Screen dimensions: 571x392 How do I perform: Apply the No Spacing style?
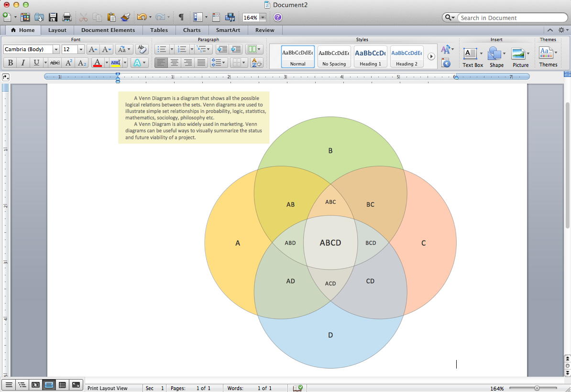[x=333, y=56]
